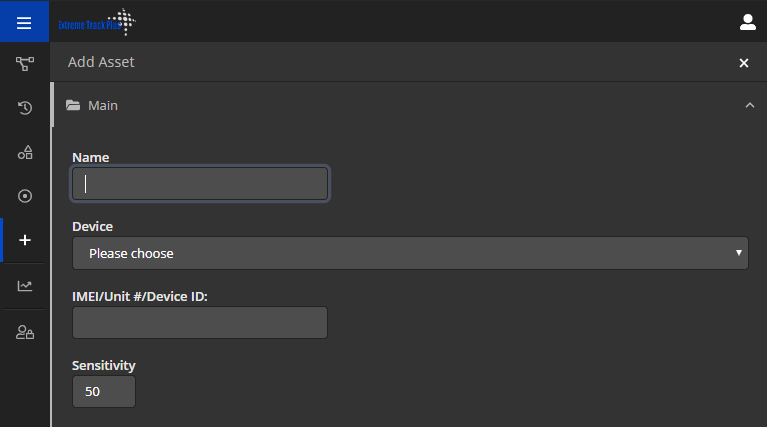Click the Device dropdown arrow

(739, 253)
